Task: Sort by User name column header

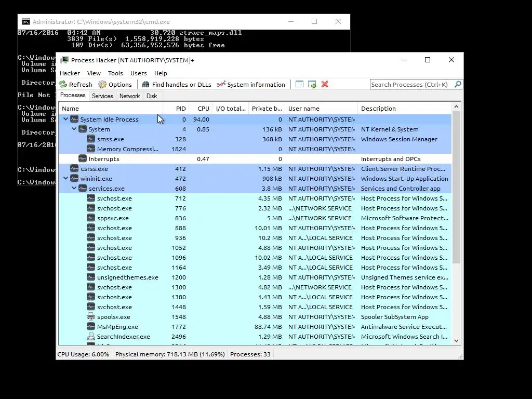Action: (321, 109)
